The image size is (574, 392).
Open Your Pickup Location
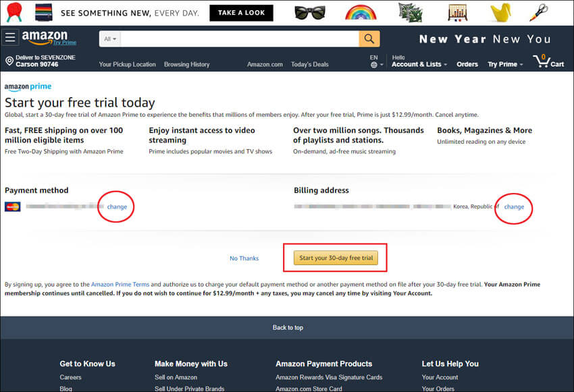tap(127, 64)
